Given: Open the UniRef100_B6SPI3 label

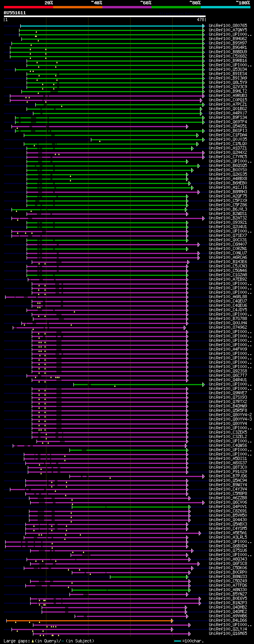Looking at the screenshot, I should point(228,130).
